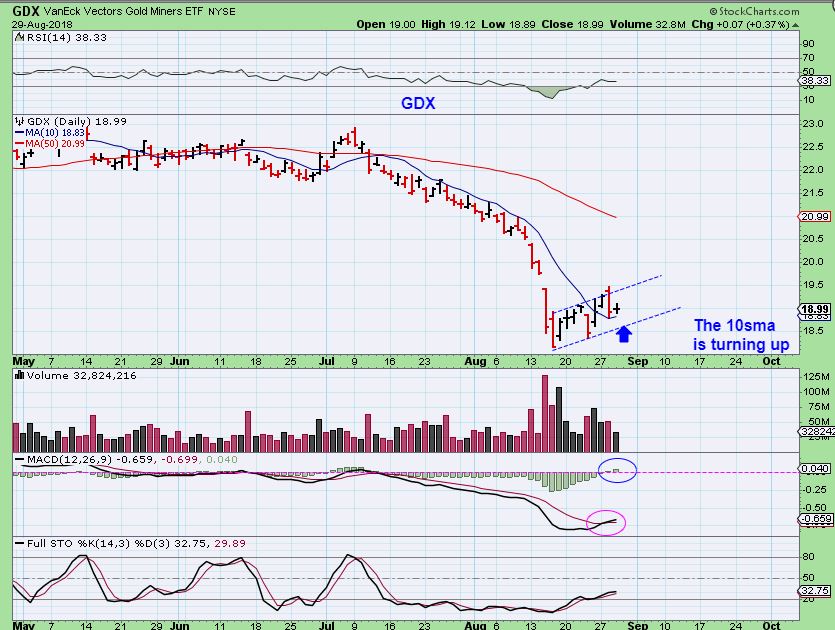Click the 32.75 stochastic value tag

[x=815, y=591]
